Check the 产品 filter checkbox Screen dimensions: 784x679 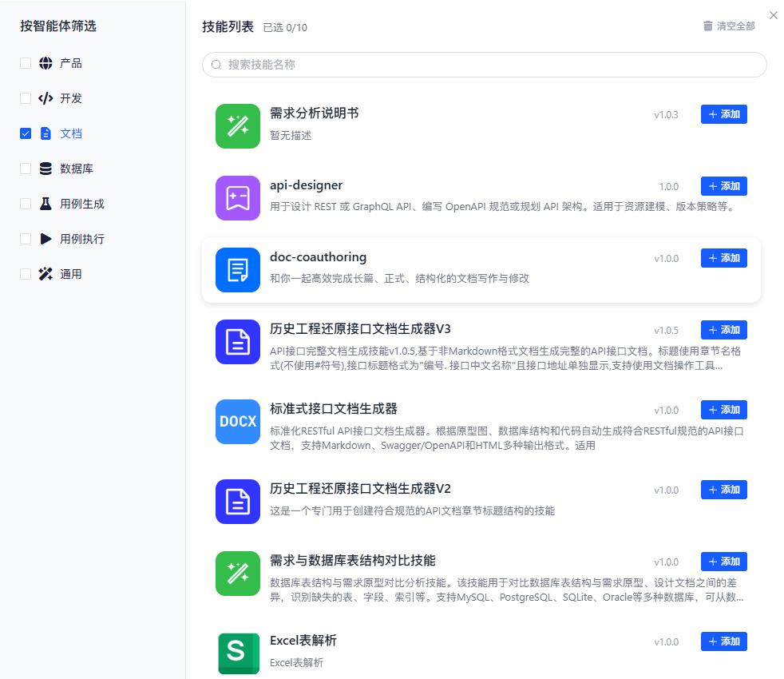point(26,63)
